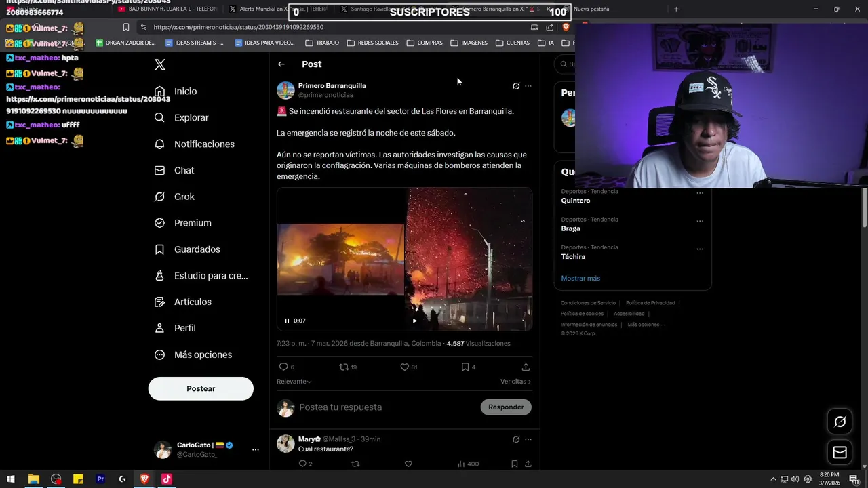868x488 pixels.
Task: Open more options for Quintero trend
Action: coord(700,193)
